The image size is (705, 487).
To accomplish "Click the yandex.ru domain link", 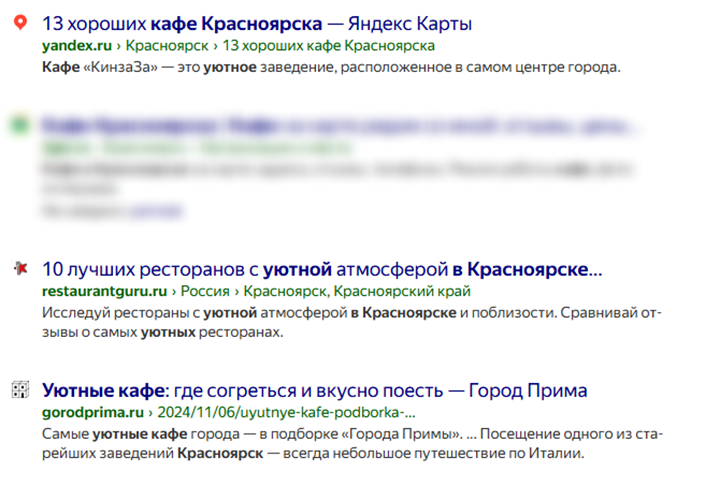I will point(77,45).
